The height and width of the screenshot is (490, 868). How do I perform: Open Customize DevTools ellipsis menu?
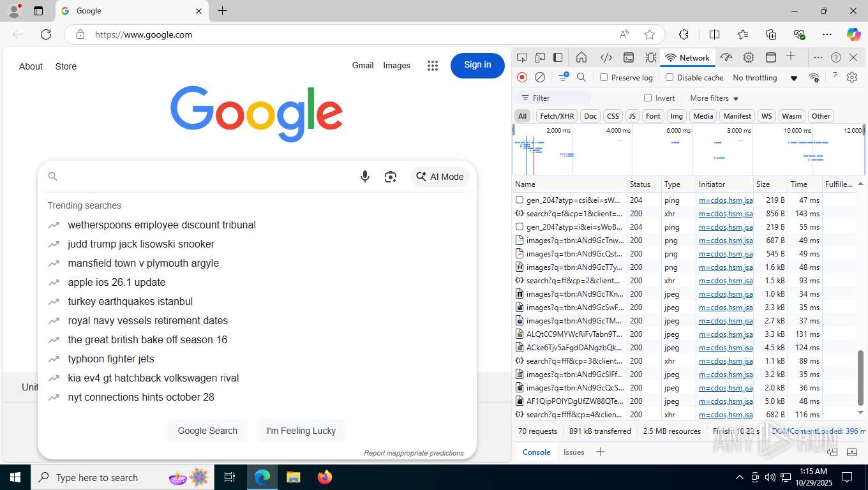tap(818, 57)
